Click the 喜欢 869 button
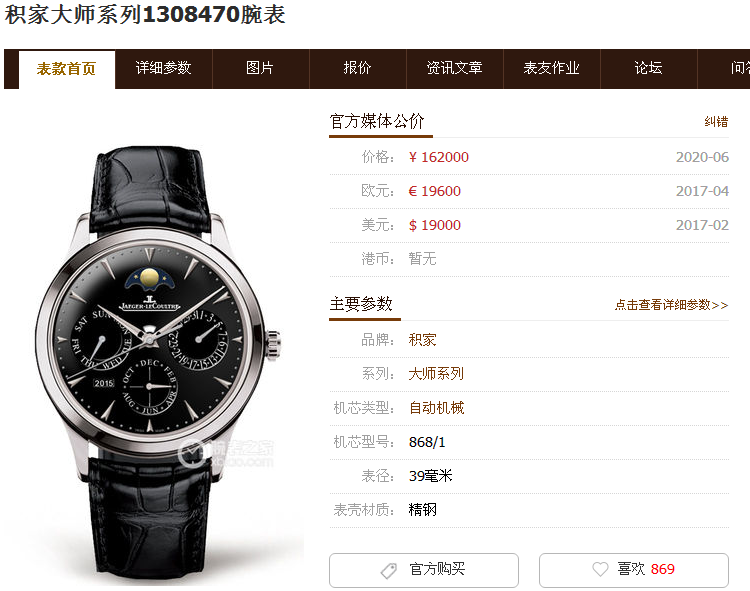The width and height of the screenshot is (750, 591). [634, 570]
